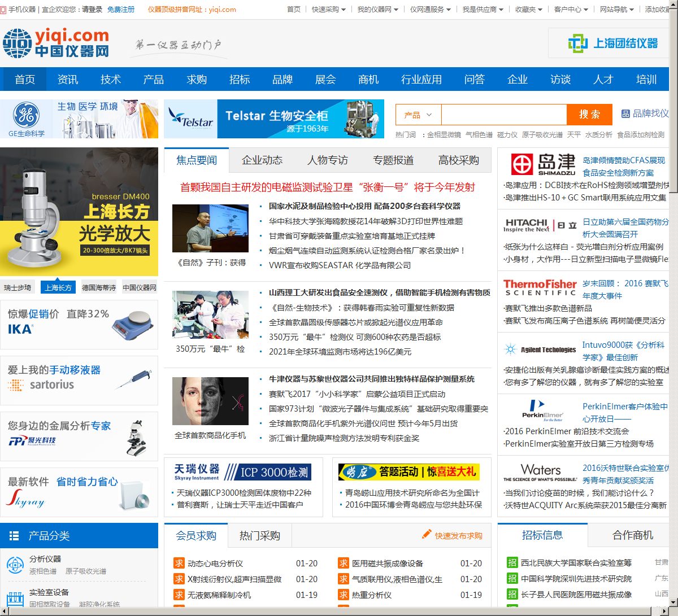The height and width of the screenshot is (616, 678).
Task: Open 行业应用 in the main navigation
Action: [x=421, y=79]
